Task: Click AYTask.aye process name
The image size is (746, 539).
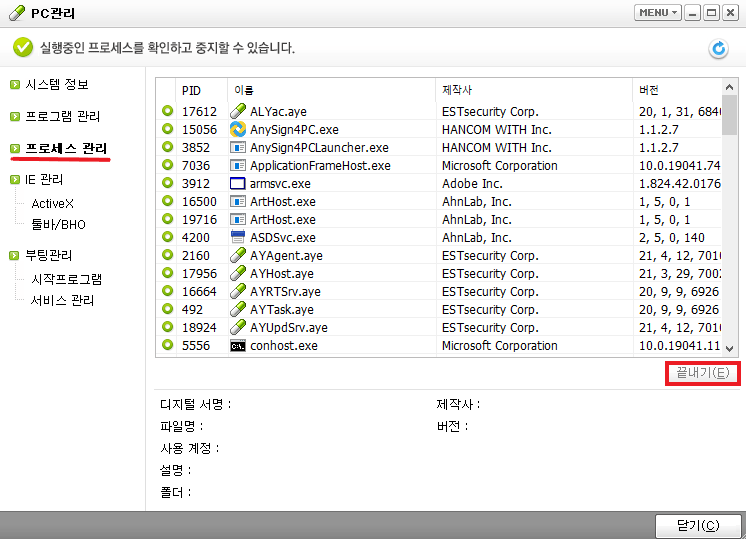Action: (282, 310)
